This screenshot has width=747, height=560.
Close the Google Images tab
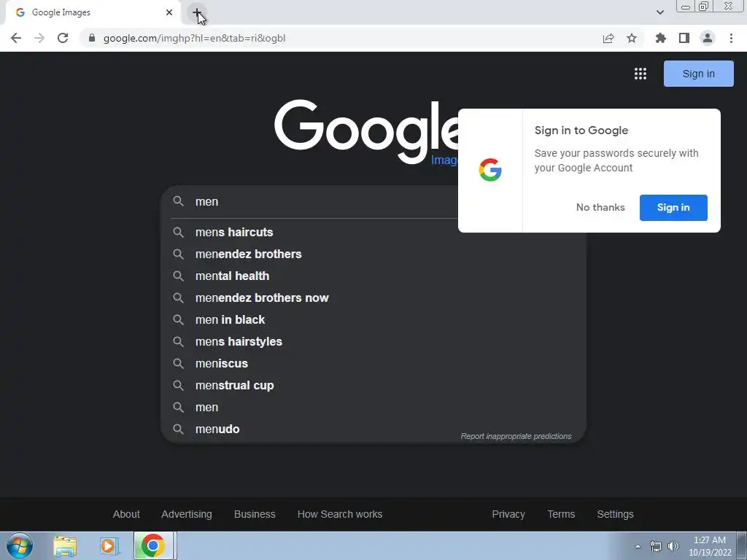click(x=169, y=12)
